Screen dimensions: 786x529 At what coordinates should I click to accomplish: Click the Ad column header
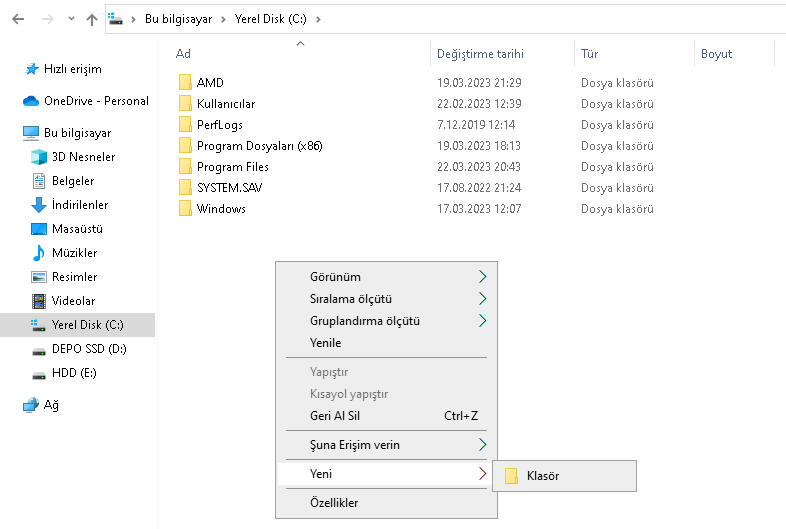pos(184,54)
